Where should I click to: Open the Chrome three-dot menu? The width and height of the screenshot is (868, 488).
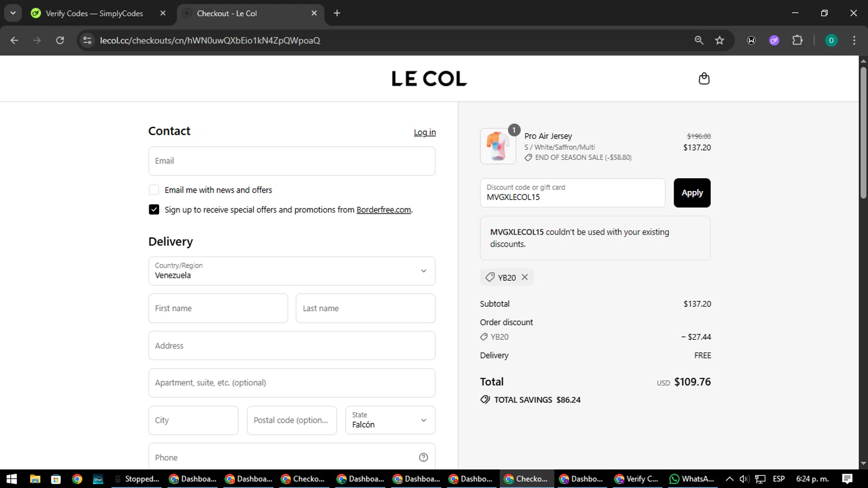coord(854,40)
